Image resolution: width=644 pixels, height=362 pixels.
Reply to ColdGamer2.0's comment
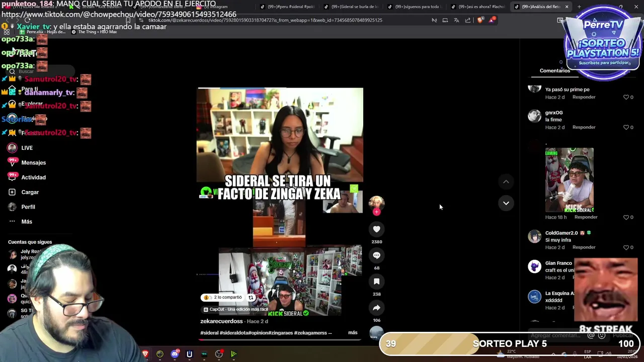click(584, 247)
